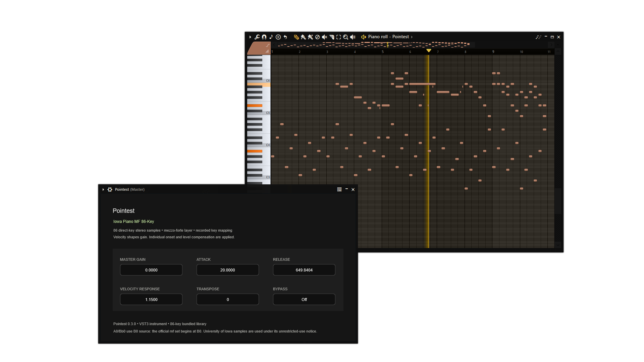The height and width of the screenshot is (362, 644).
Task: Select the Playback scrub speaker tool
Action: [x=353, y=37]
